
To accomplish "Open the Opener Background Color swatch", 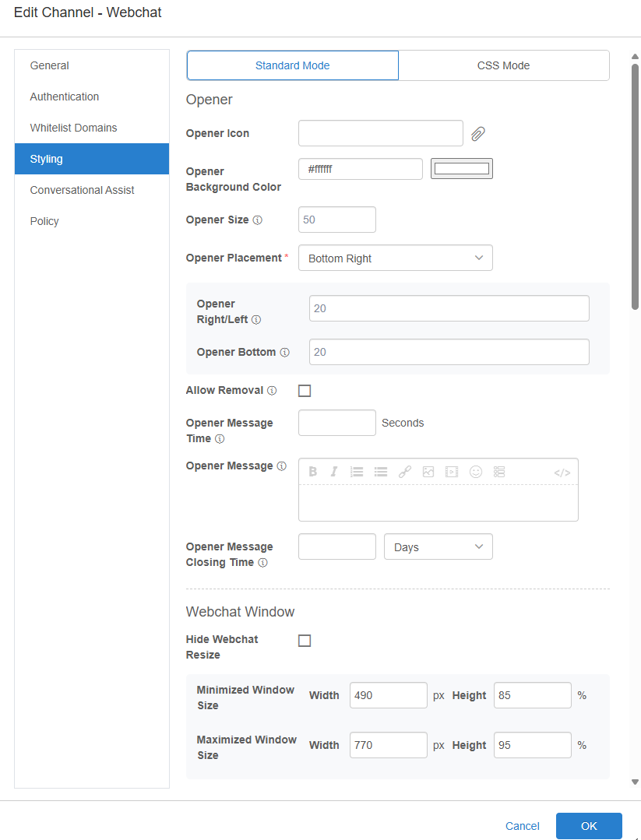I will point(462,169).
